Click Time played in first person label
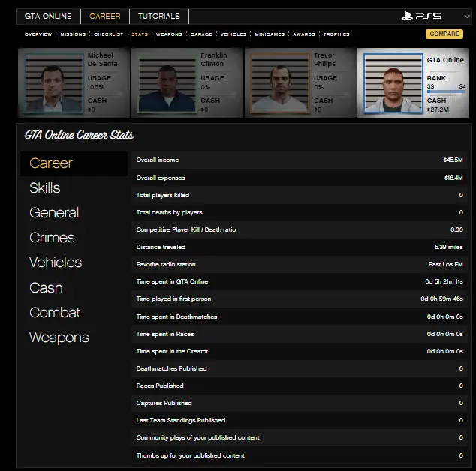Viewport: 476px width, 471px height. click(173, 298)
